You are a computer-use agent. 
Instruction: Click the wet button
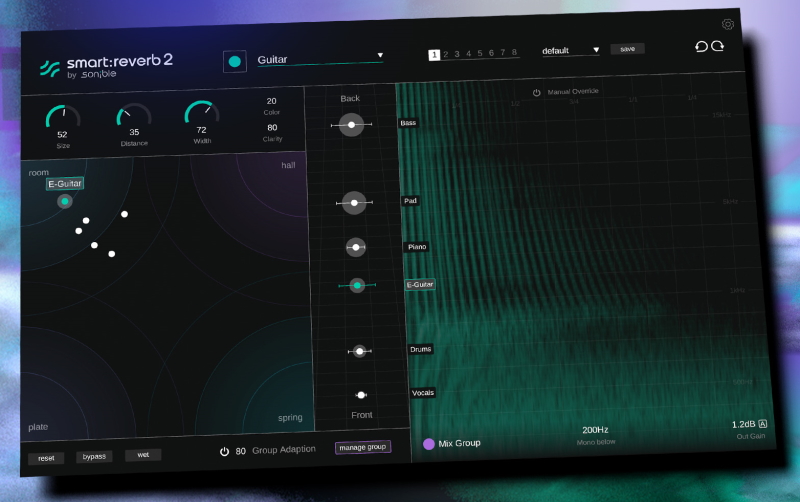point(143,455)
